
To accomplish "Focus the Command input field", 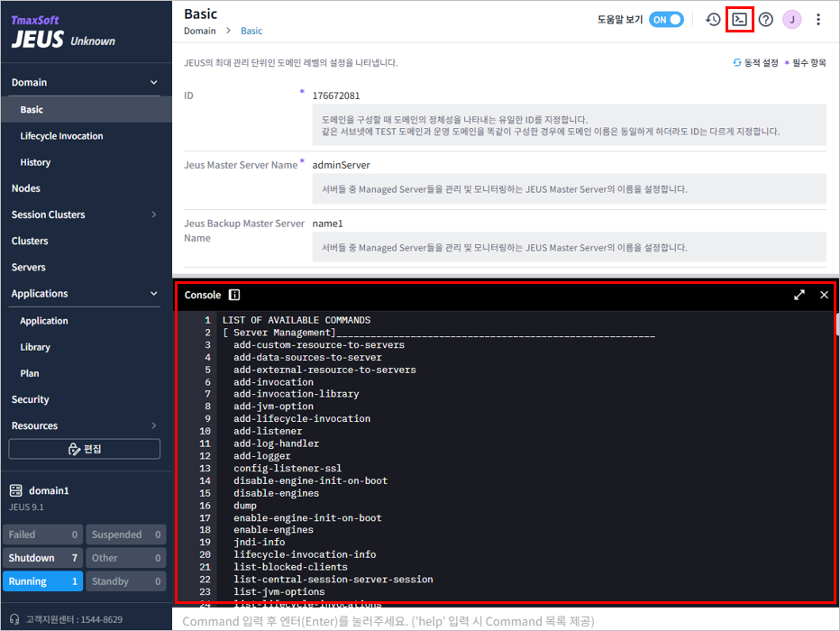I will [x=505, y=621].
